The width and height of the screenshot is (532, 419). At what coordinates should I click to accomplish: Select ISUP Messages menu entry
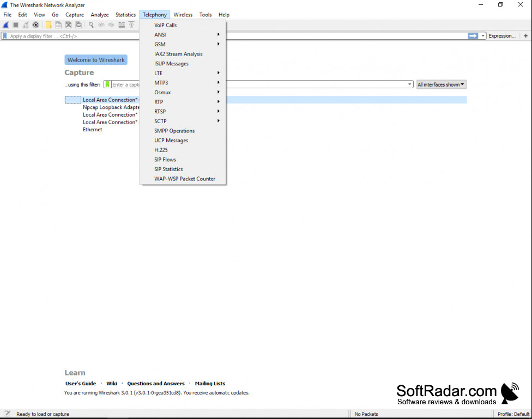183,63
